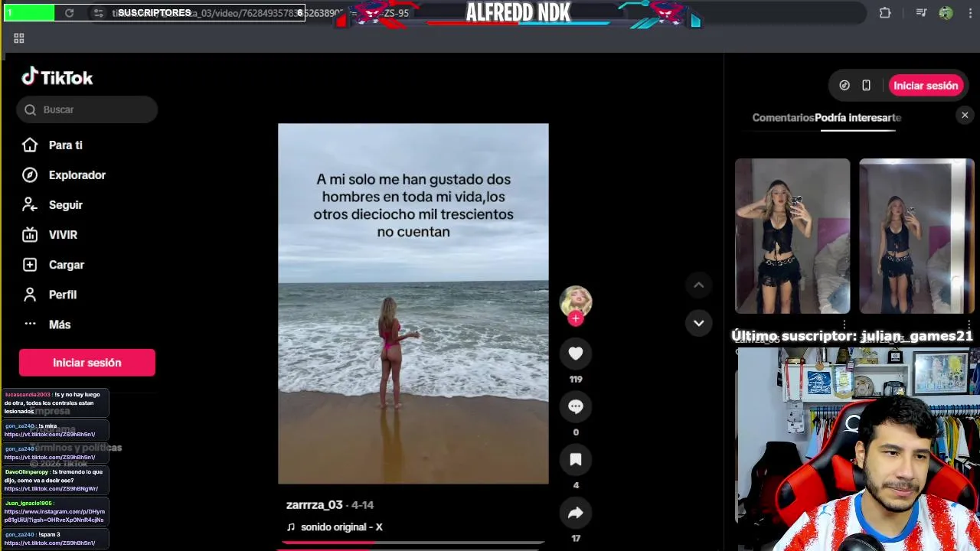Click sidebar Iniciar sesión button
Image resolution: width=980 pixels, height=551 pixels.
87,363
